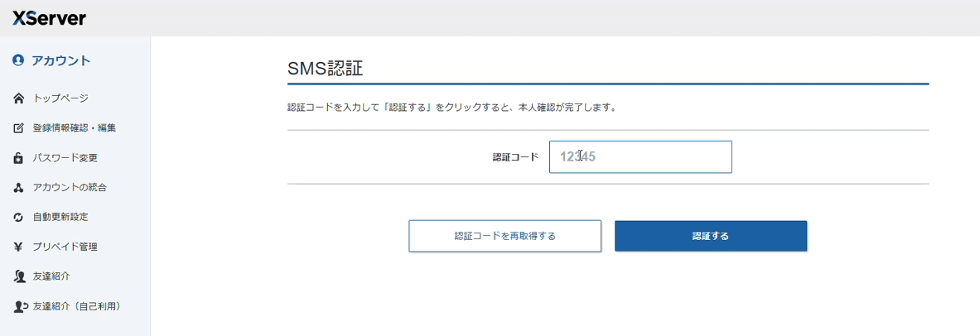This screenshot has width=980, height=336.
Task: Click the yen icon for プリペイド管理
Action: point(18,247)
